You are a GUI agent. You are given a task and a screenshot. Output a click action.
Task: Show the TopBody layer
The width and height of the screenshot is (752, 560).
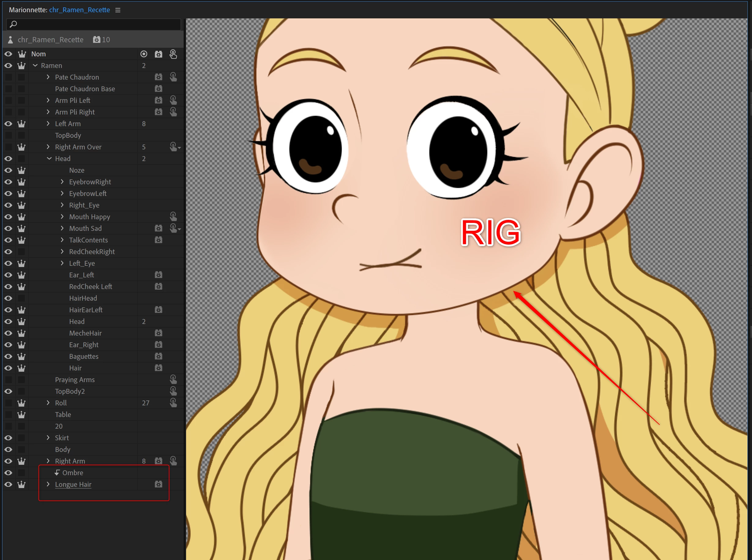pos(9,135)
